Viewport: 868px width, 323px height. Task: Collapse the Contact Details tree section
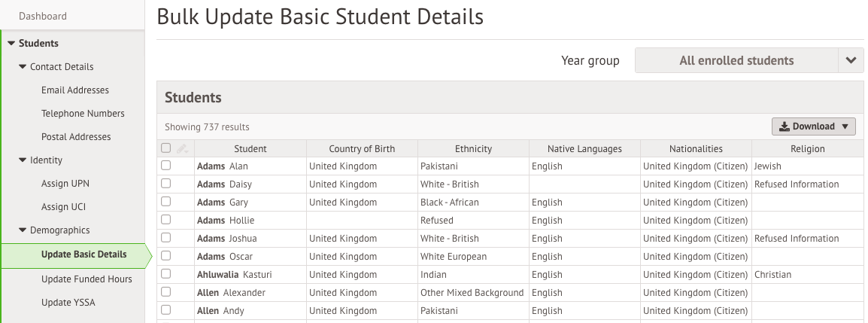point(23,66)
